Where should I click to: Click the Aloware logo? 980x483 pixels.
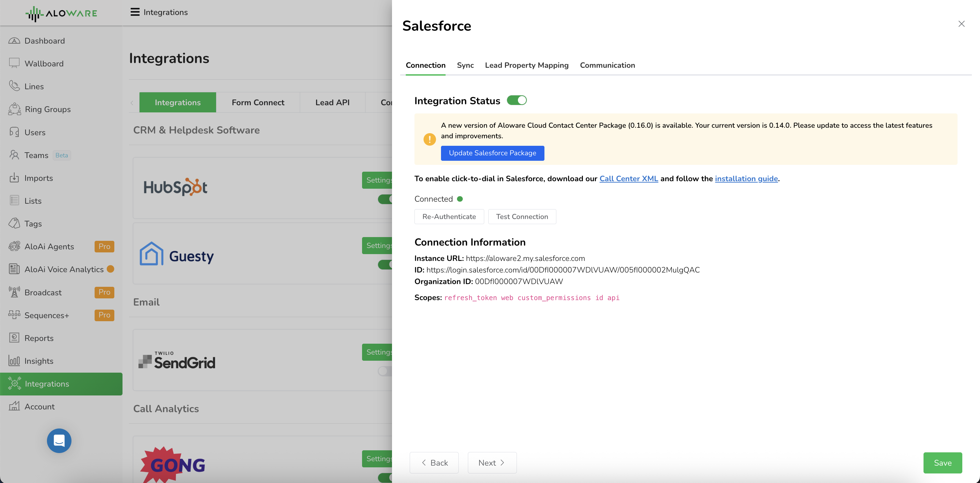[x=61, y=13]
